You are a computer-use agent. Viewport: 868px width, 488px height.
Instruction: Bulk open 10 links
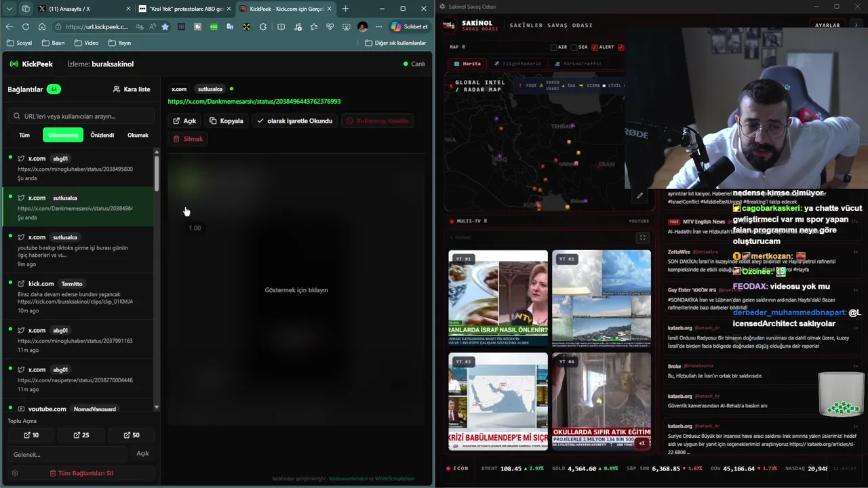(31, 435)
